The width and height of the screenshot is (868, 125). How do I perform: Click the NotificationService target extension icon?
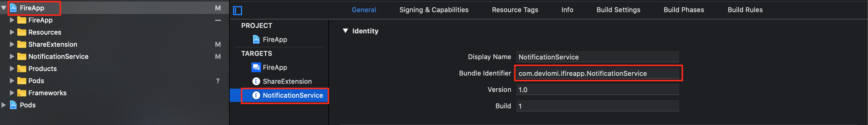click(256, 95)
